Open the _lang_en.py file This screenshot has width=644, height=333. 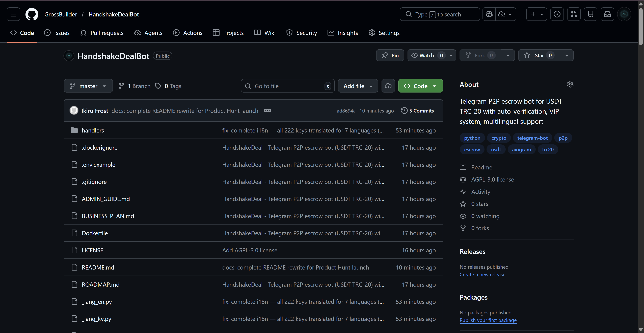click(x=97, y=301)
